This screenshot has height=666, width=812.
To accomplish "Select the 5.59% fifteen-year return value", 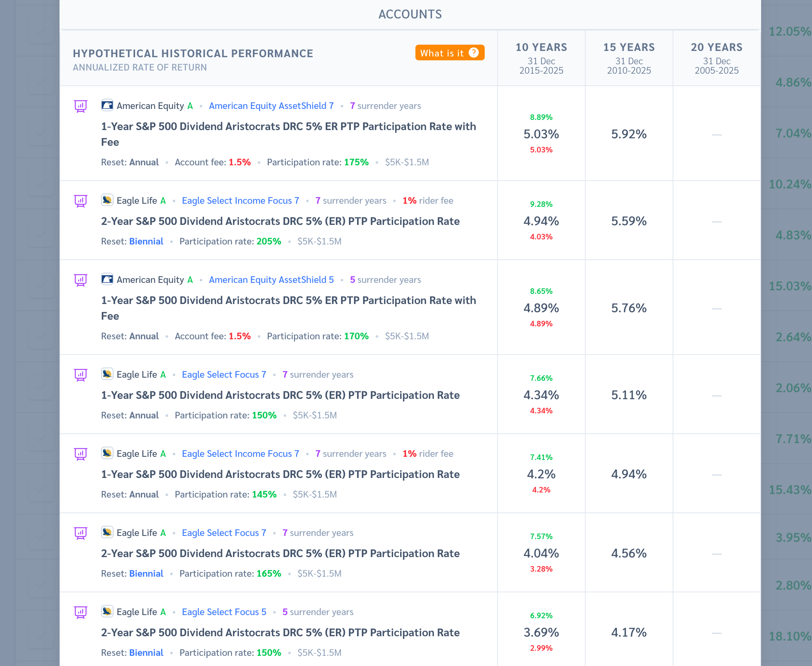I will 629,221.
